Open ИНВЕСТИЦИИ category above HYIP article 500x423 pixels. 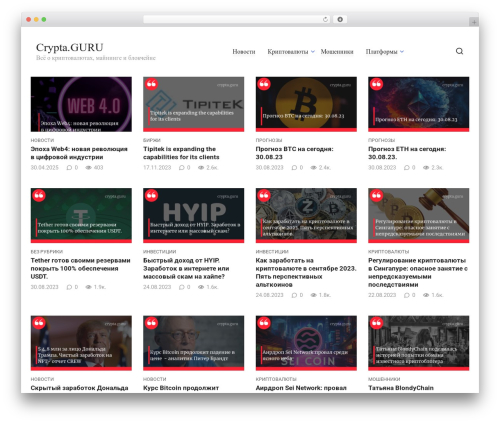click(x=159, y=252)
